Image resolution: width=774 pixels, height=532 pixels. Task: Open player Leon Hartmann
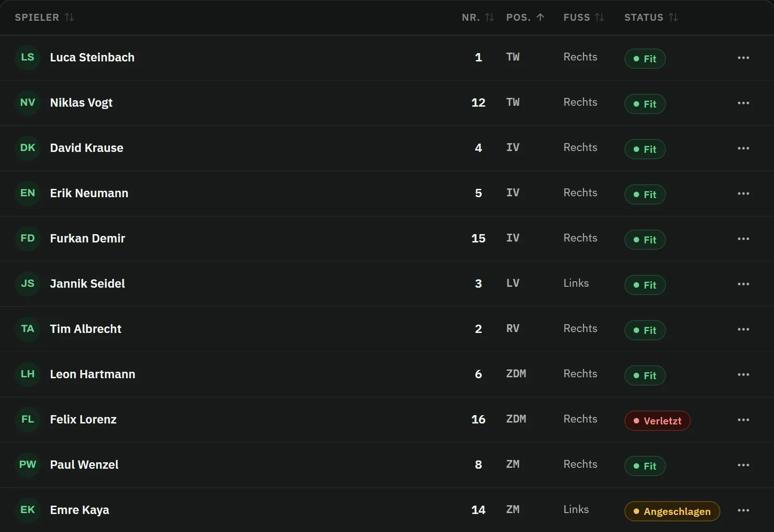(93, 374)
